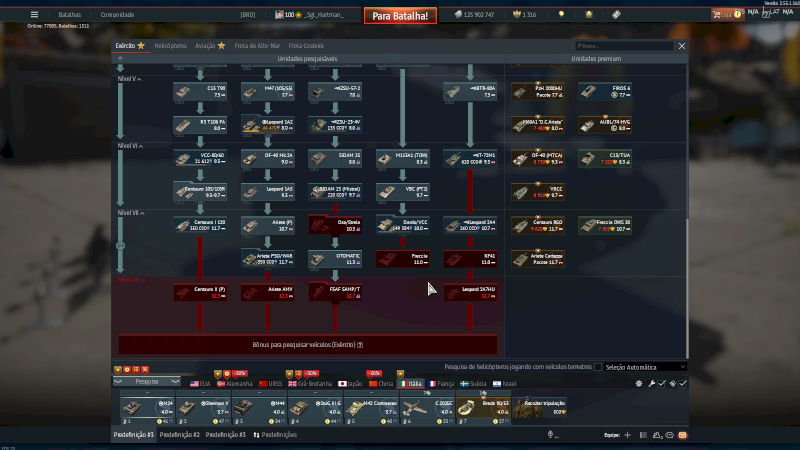Image resolution: width=800 pixels, height=450 pixels.
Task: Select the Ariete (P) tank
Action: coord(267,225)
